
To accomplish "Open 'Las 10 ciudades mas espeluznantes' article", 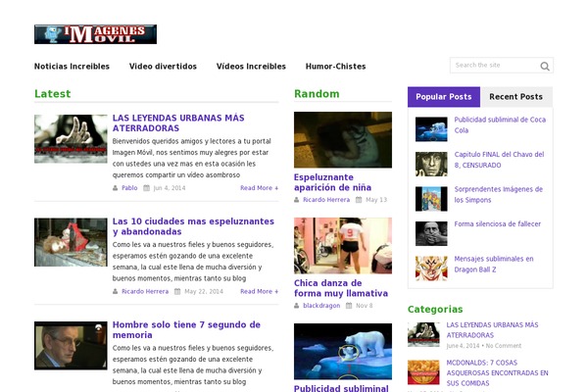I will [x=193, y=226].
